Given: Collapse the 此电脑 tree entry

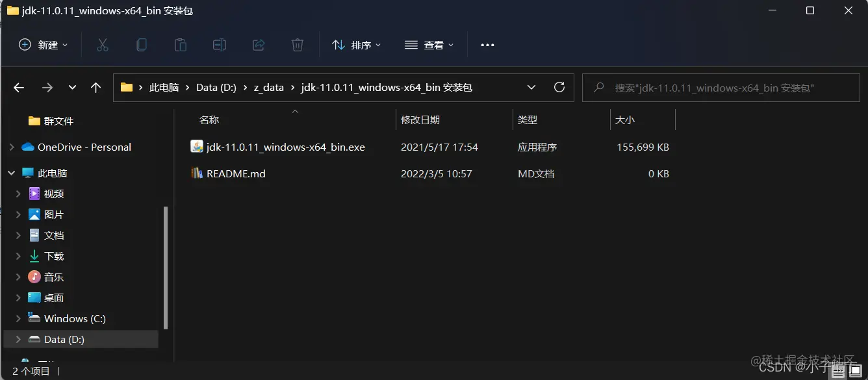Looking at the screenshot, I should (x=10, y=172).
